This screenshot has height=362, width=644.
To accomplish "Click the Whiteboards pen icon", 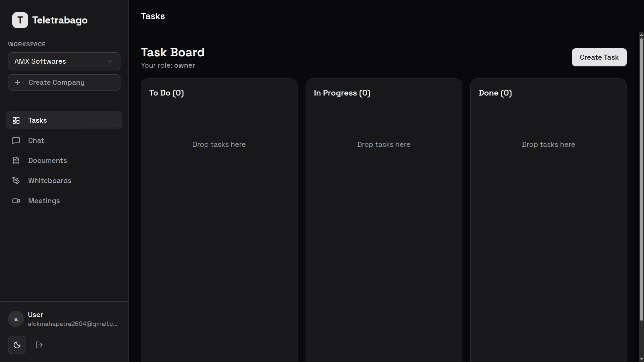I will (x=16, y=181).
